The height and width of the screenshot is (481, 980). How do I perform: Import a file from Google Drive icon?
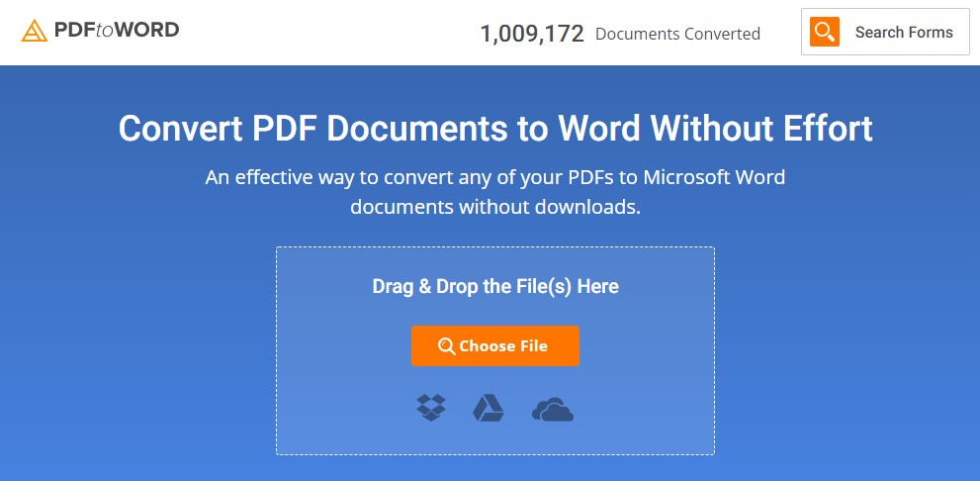(x=489, y=408)
